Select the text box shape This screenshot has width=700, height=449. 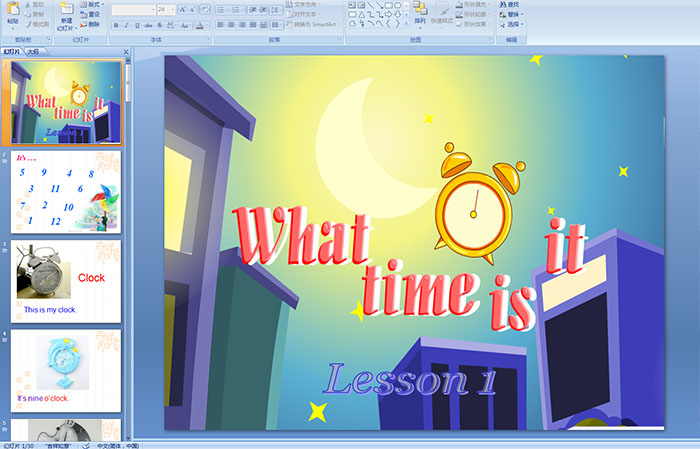coord(352,5)
